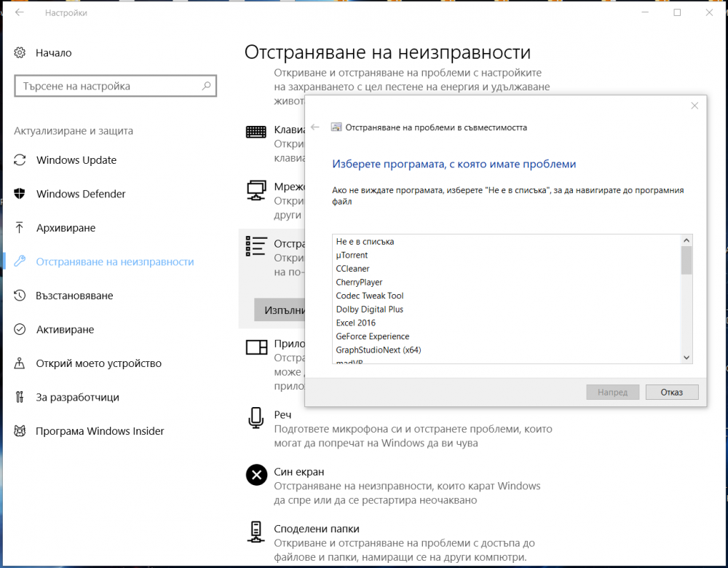The height and width of the screenshot is (568, 728).
Task: Select Dolby Digital Plus in the list
Action: tap(370, 309)
